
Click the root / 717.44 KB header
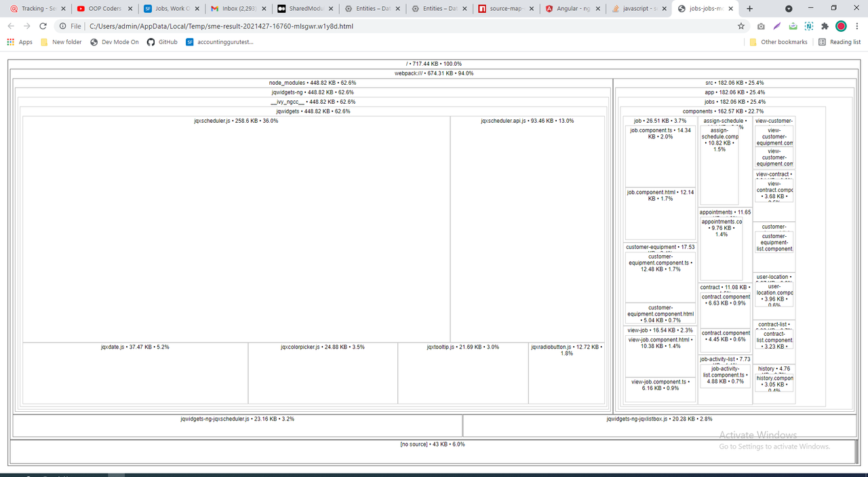pyautogui.click(x=434, y=64)
